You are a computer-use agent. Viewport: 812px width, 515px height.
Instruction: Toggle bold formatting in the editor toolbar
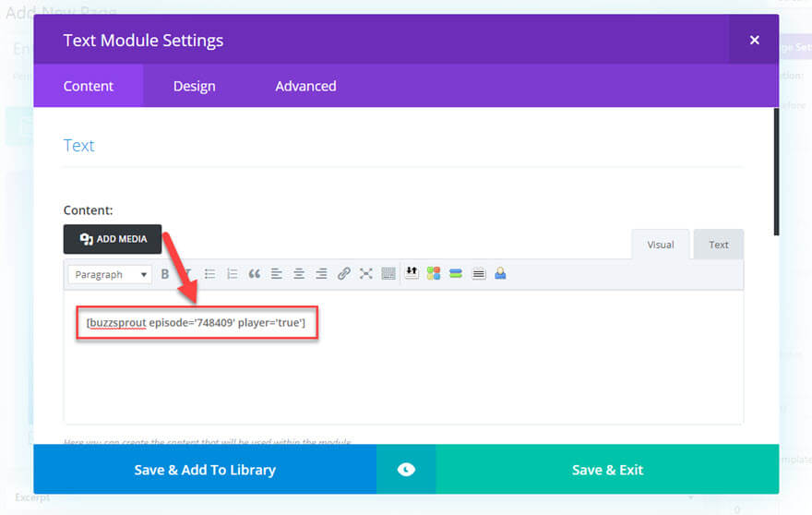(165, 274)
